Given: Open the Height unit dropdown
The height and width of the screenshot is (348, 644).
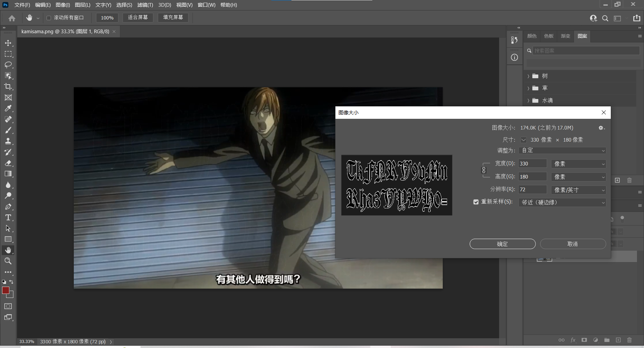Looking at the screenshot, I should (x=579, y=177).
